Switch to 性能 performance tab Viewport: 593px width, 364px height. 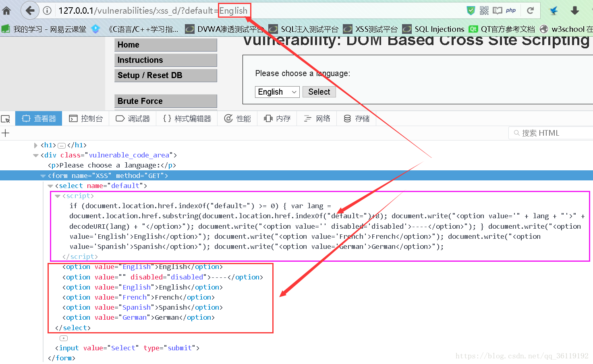click(x=237, y=118)
